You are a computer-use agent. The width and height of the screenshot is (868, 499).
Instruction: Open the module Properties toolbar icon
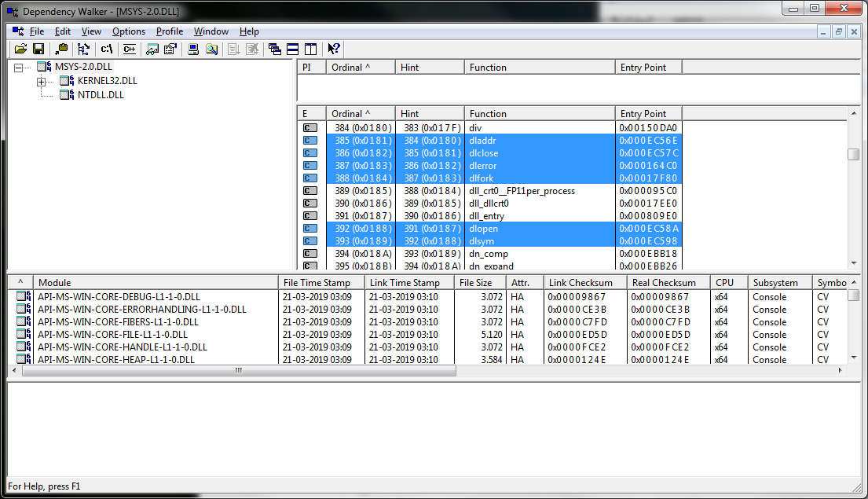pyautogui.click(x=170, y=50)
